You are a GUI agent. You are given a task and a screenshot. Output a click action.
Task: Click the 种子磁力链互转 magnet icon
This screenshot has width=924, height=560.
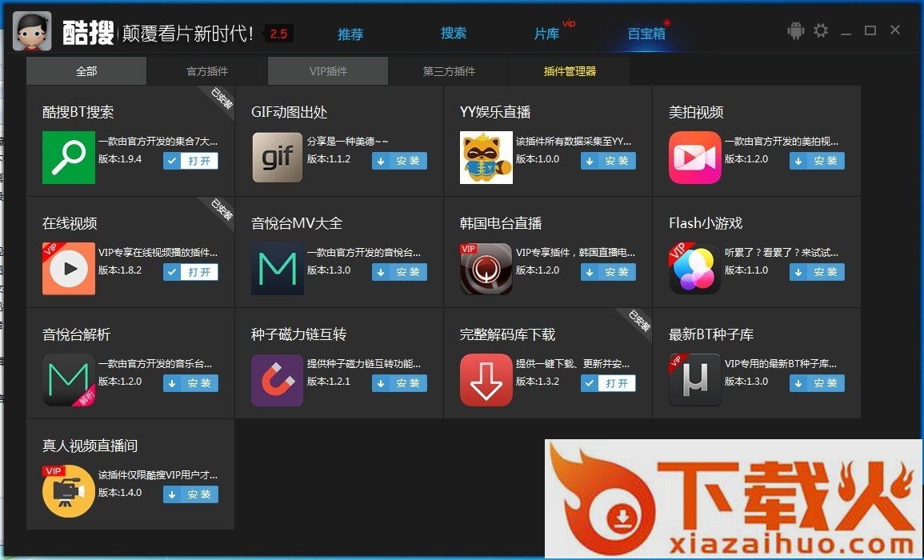coord(277,380)
